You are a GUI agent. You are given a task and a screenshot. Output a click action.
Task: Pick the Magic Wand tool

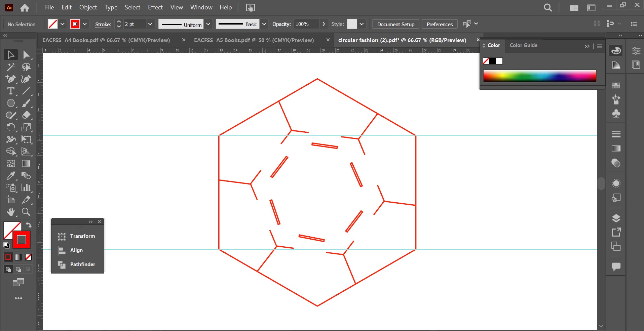point(11,67)
